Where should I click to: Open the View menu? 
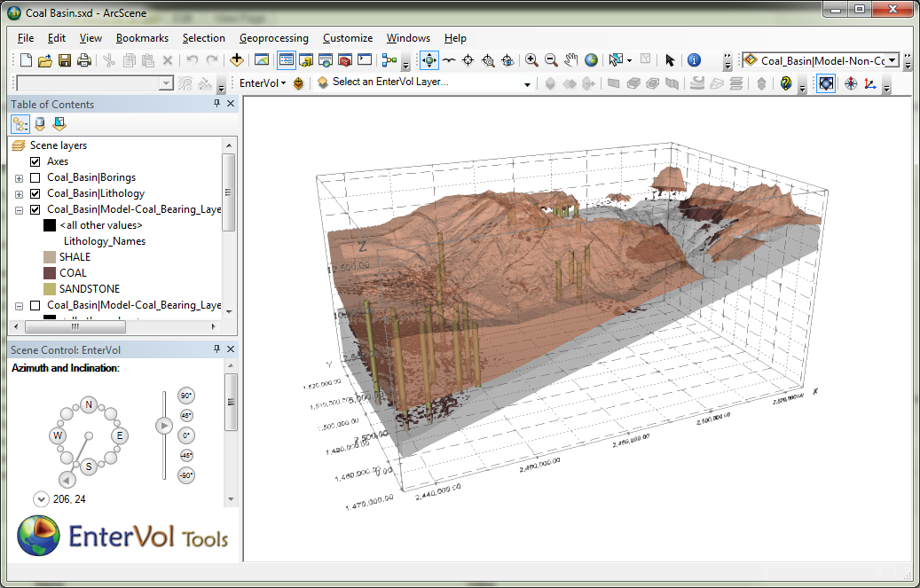pos(90,38)
